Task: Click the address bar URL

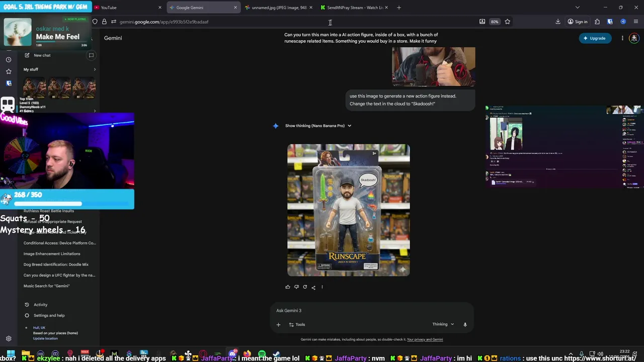Action: point(164,22)
